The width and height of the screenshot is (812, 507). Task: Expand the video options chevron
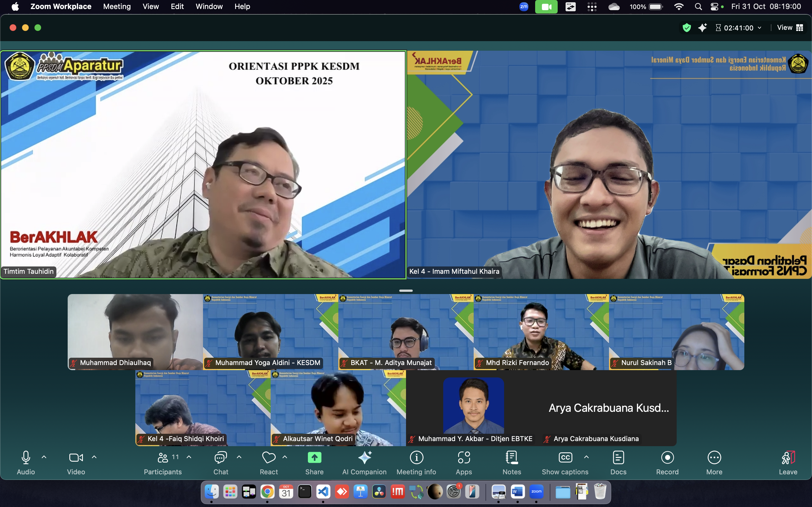tap(94, 457)
